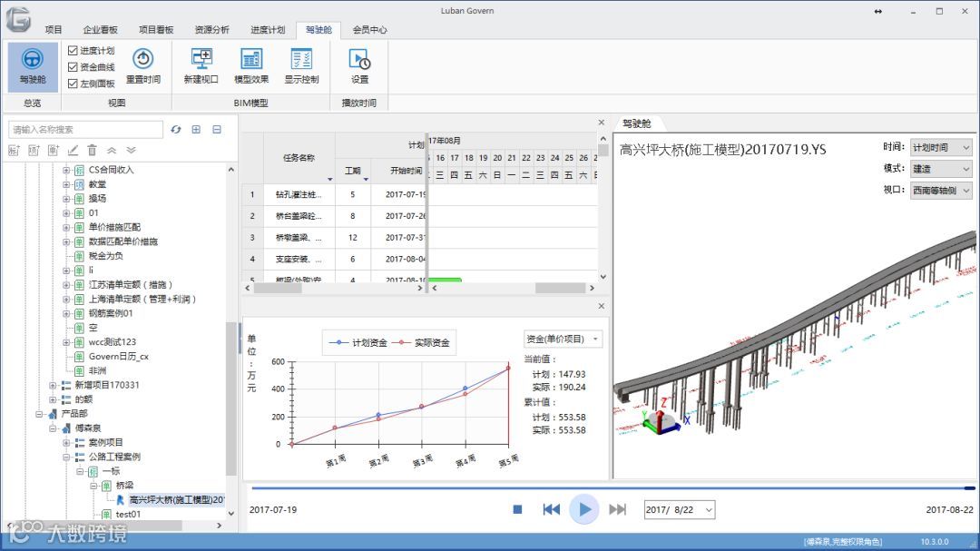This screenshot has height=551, width=980.
Task: Expand the 新增项目170331 tree node
Action: tap(53, 385)
